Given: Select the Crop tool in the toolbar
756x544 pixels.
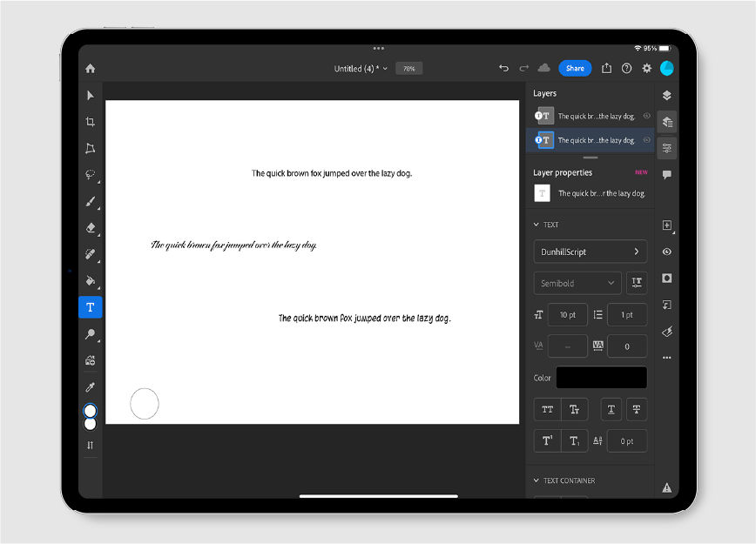Looking at the screenshot, I should [x=90, y=122].
